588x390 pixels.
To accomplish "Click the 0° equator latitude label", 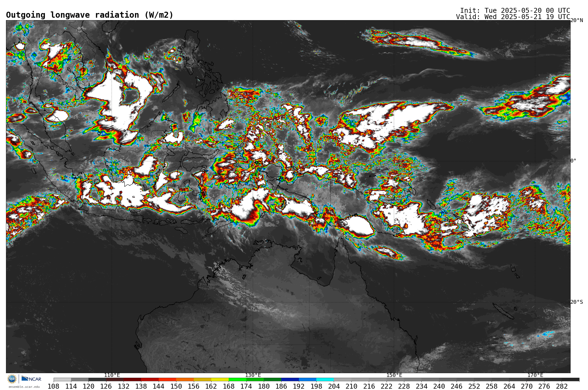I will (573, 161).
